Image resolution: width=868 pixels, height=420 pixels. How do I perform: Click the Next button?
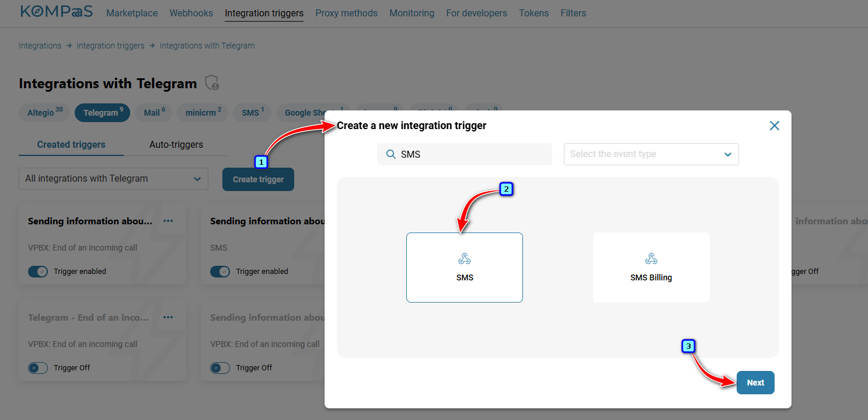coord(755,383)
